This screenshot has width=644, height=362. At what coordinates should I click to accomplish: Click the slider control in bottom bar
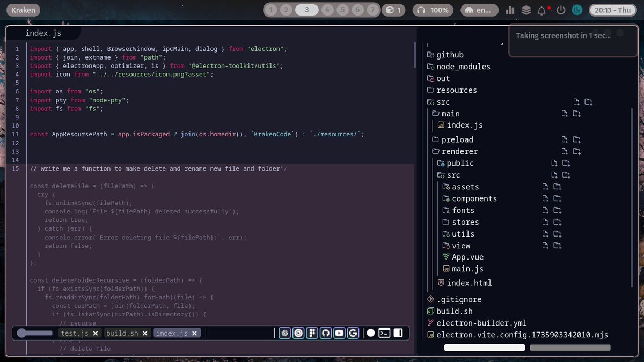click(x=35, y=333)
